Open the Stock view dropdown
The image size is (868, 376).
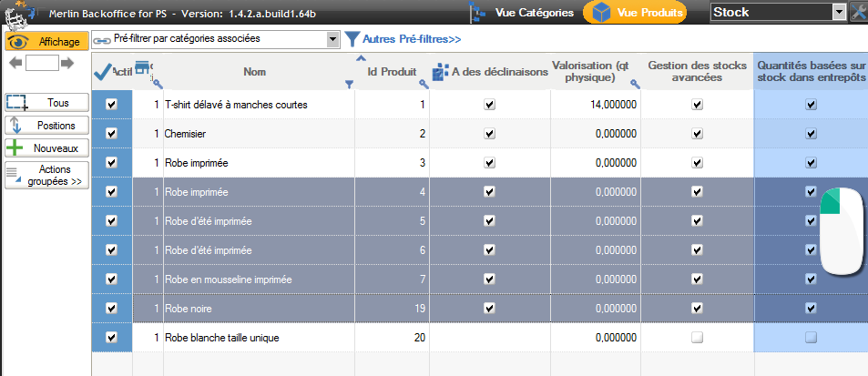[x=839, y=12]
